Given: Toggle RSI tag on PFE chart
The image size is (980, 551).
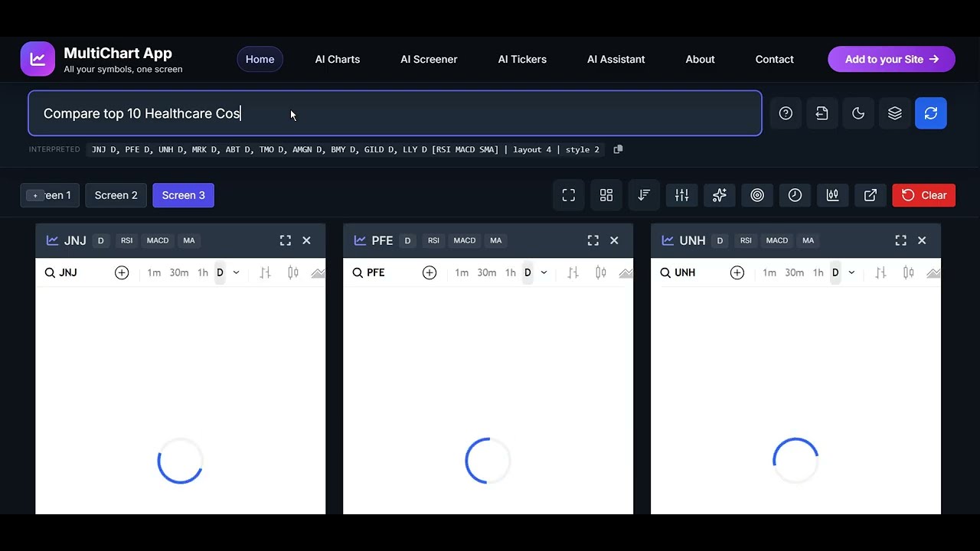Looking at the screenshot, I should (433, 240).
